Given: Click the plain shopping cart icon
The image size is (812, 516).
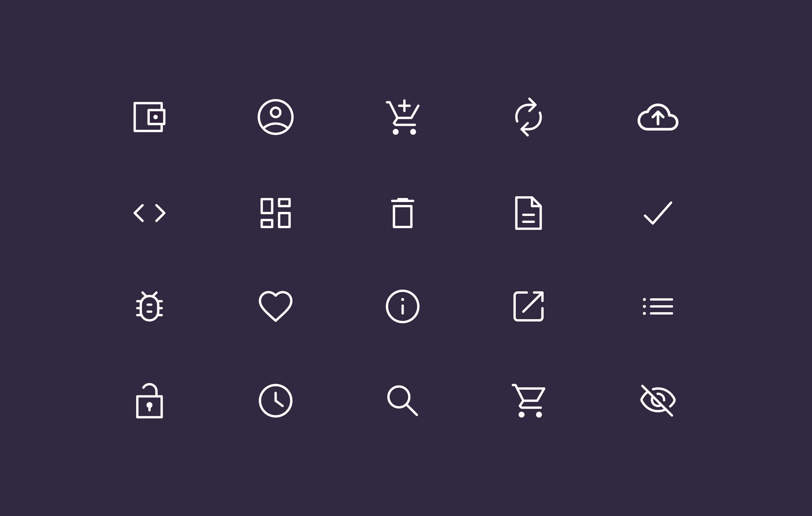Looking at the screenshot, I should click(x=528, y=401).
